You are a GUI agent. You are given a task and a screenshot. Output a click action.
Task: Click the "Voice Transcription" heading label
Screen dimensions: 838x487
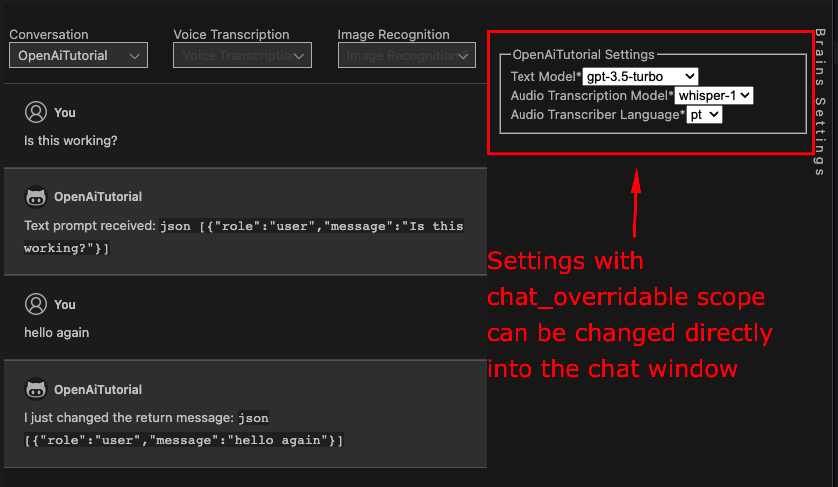click(231, 34)
